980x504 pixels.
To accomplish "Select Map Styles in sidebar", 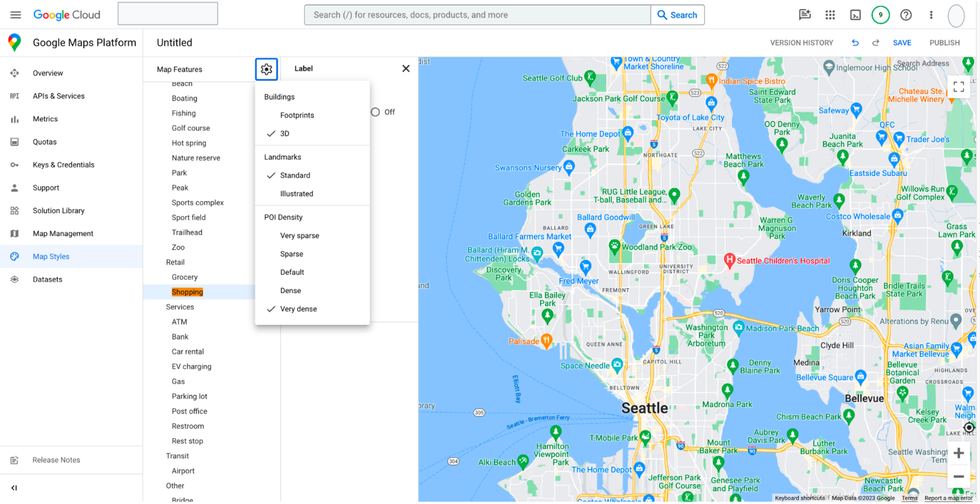I will (71, 256).
